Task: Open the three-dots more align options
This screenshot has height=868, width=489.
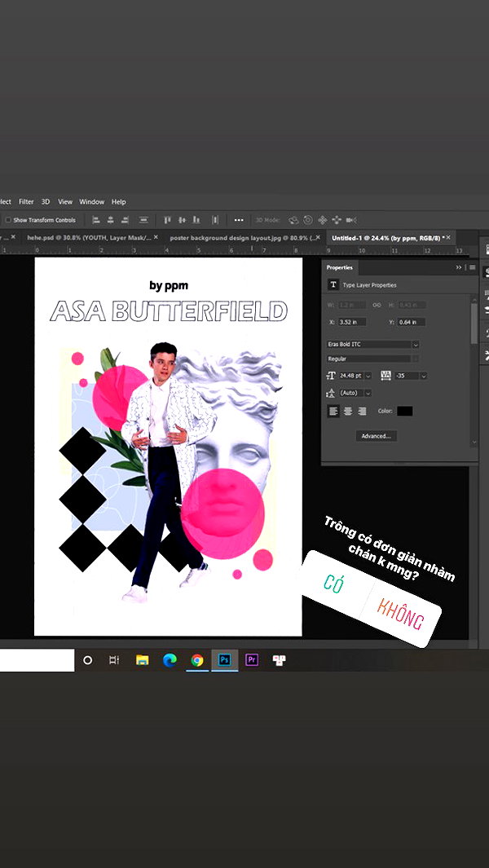Action: coord(239,220)
